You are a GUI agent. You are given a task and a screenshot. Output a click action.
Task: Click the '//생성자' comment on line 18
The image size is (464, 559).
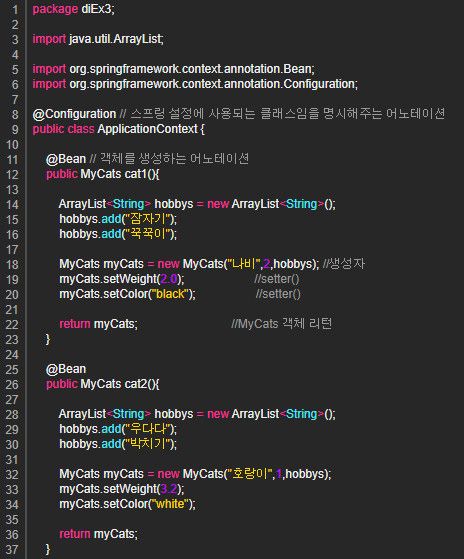(344, 264)
